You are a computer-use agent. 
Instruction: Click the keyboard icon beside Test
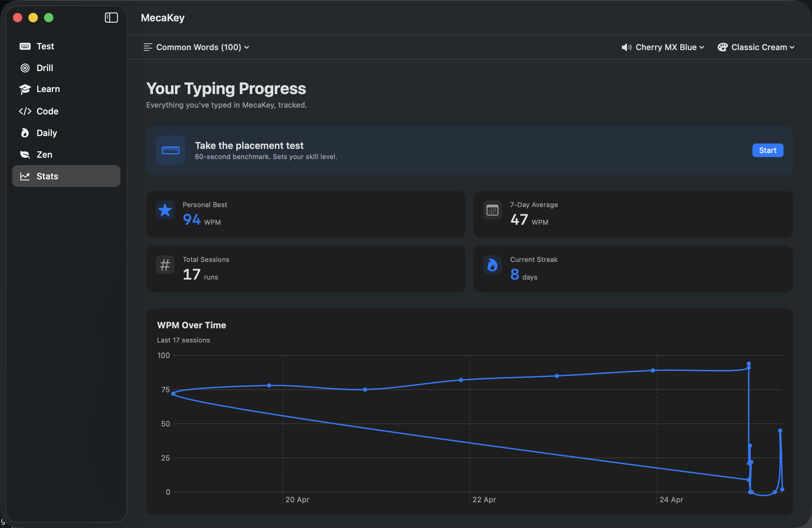[25, 46]
